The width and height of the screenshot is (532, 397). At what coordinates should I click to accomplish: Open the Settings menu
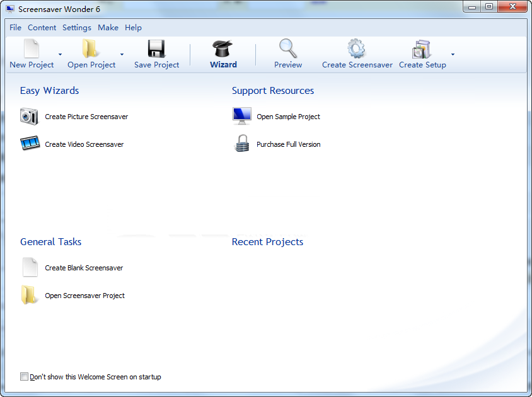77,28
